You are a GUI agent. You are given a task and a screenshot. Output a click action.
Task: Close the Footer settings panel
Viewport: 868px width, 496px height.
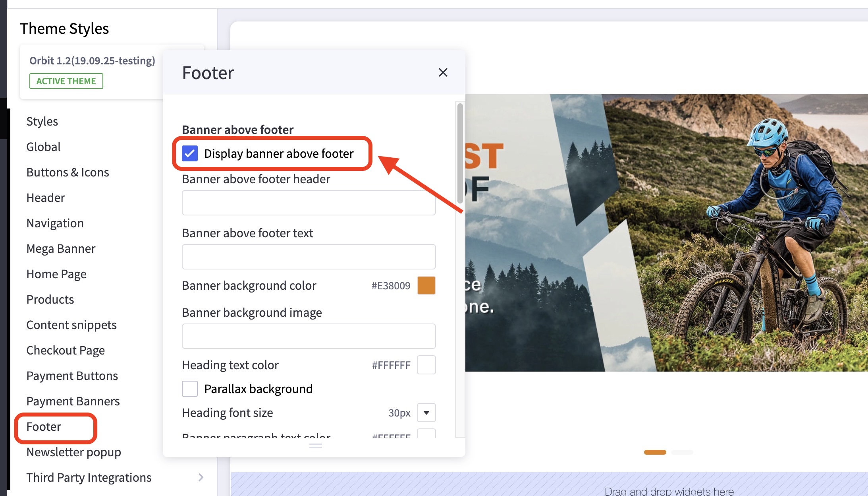443,72
